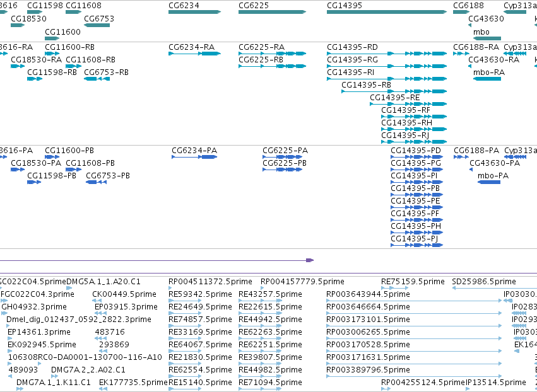Click protein CG14395-PE
Screen dimensions: 537x392
(x=417, y=207)
